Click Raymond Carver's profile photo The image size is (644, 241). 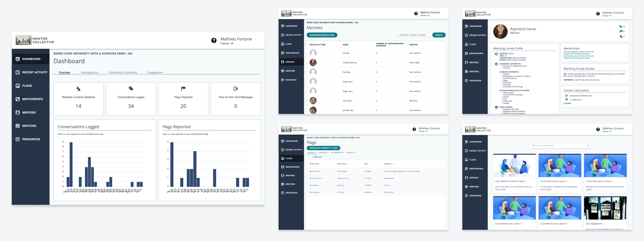coord(500,31)
